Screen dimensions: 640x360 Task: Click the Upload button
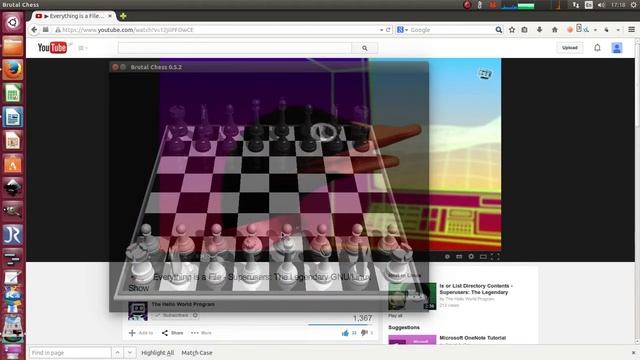(569, 48)
